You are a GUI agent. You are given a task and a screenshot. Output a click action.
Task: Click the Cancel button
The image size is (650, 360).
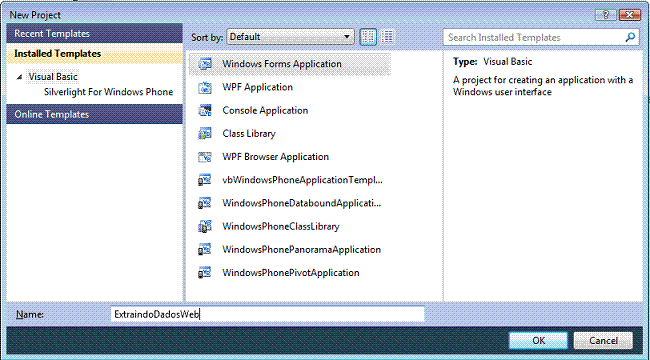click(603, 341)
